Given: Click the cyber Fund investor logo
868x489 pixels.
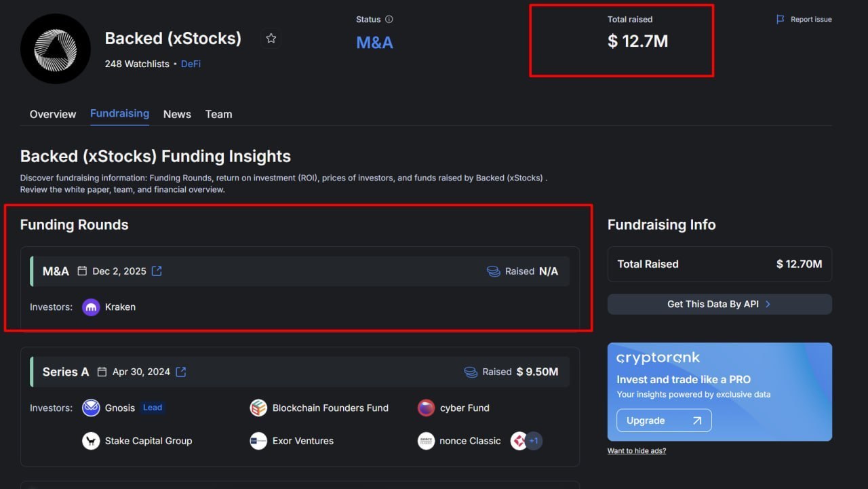Looking at the screenshot, I should pyautogui.click(x=426, y=408).
